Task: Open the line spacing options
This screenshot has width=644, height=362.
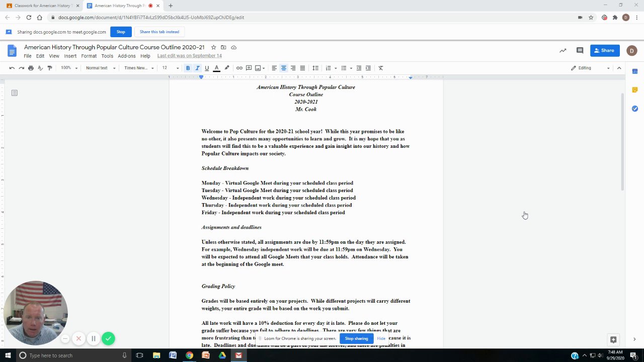Action: (315, 68)
